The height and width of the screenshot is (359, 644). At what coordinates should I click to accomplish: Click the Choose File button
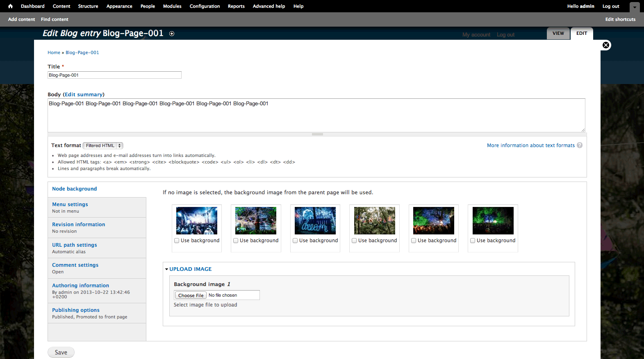point(191,295)
